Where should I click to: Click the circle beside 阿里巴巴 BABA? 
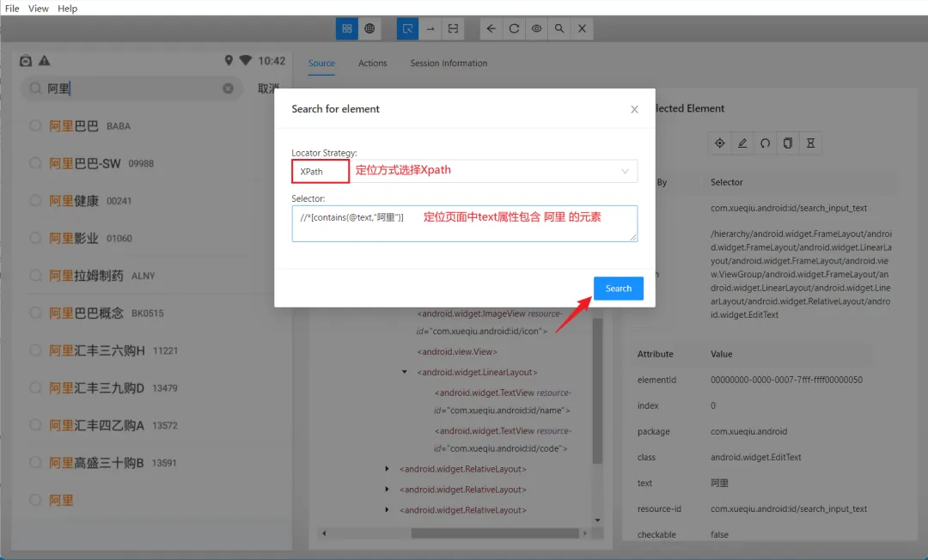35,125
